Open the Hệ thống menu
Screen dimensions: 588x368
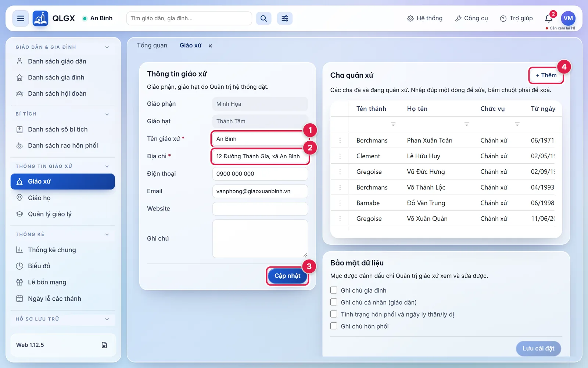click(x=425, y=18)
